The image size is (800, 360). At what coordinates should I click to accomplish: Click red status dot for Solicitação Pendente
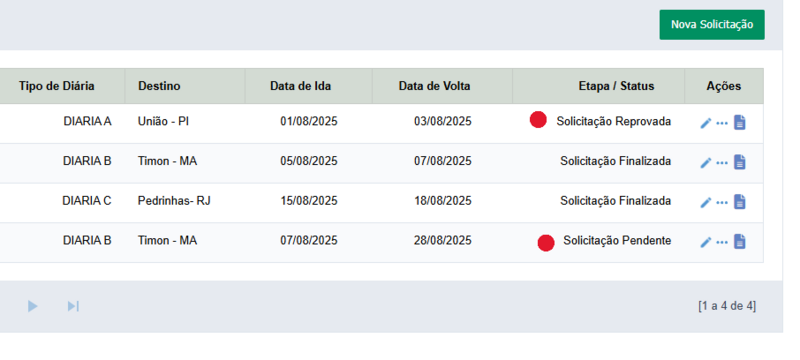point(546,243)
